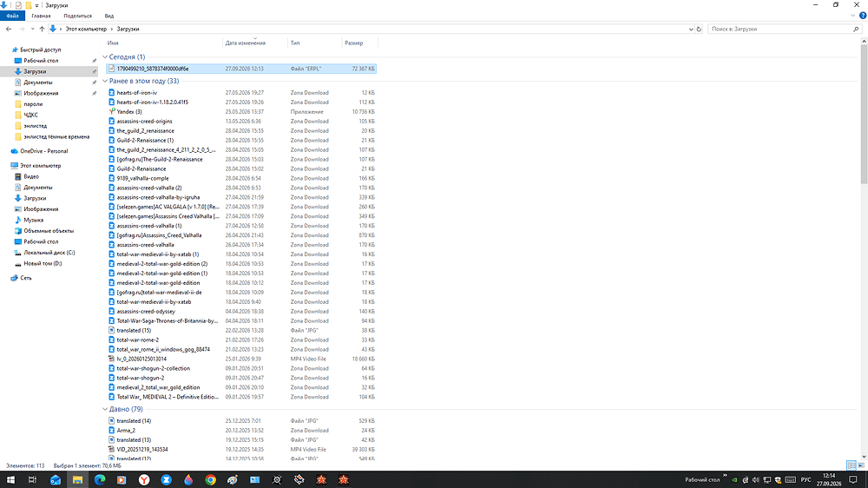
Task: Go back with the Back arrow
Action: [x=9, y=29]
